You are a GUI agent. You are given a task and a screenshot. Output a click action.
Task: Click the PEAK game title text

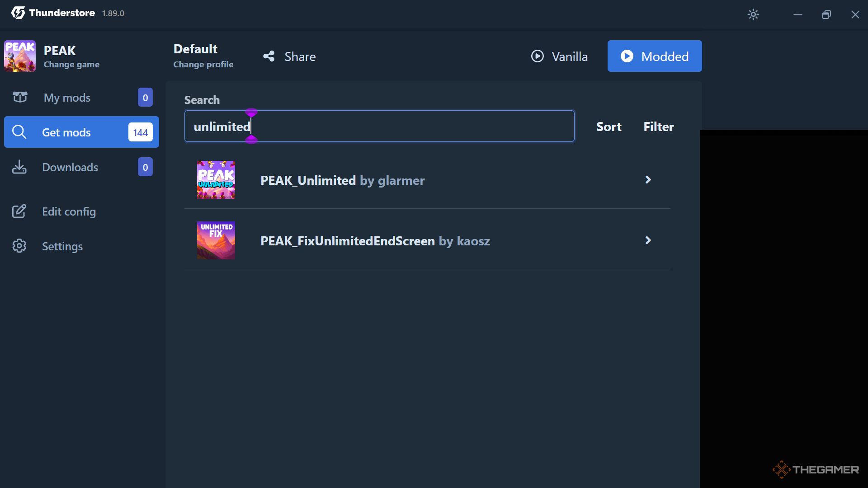(x=60, y=51)
